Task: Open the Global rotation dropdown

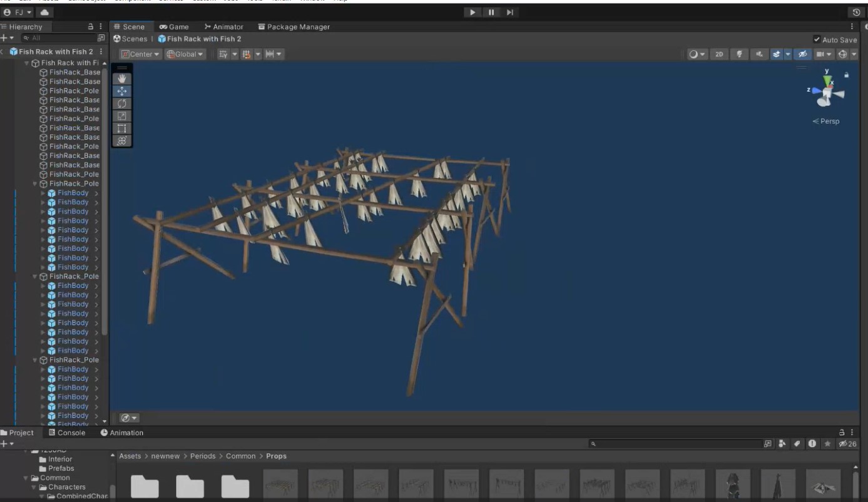Action: click(x=185, y=54)
